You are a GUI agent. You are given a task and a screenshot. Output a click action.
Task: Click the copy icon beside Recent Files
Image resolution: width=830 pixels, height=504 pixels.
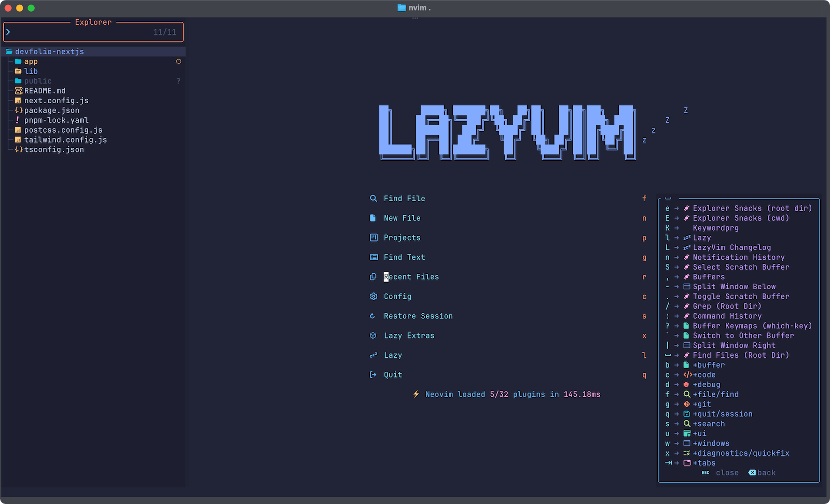(373, 277)
